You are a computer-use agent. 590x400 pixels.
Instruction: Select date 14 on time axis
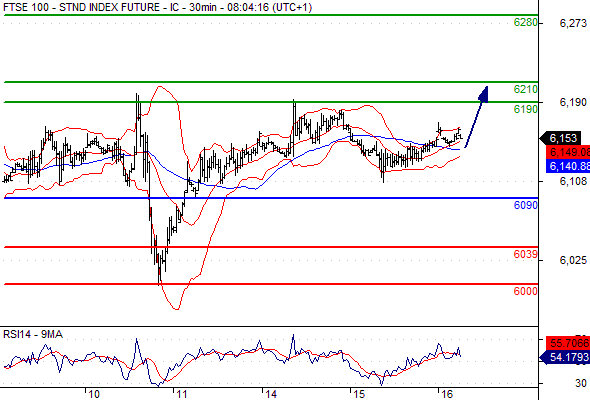(271, 394)
